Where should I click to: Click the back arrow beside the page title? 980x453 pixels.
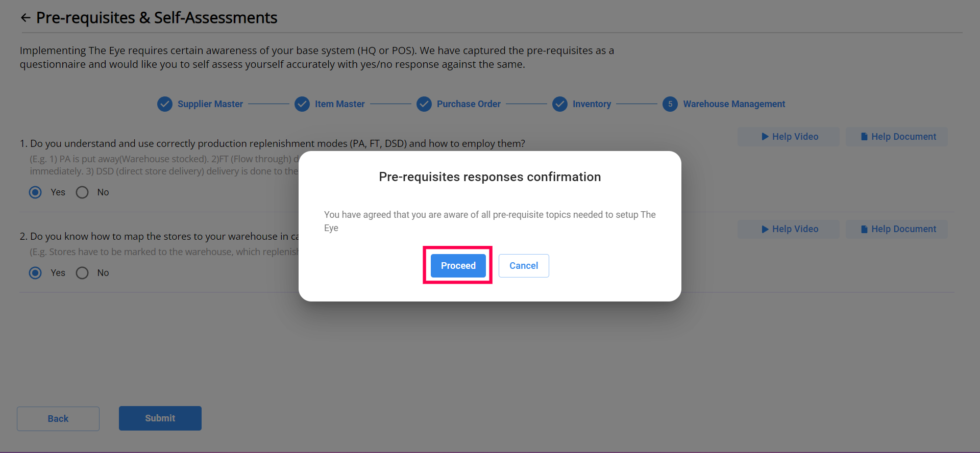(x=26, y=18)
